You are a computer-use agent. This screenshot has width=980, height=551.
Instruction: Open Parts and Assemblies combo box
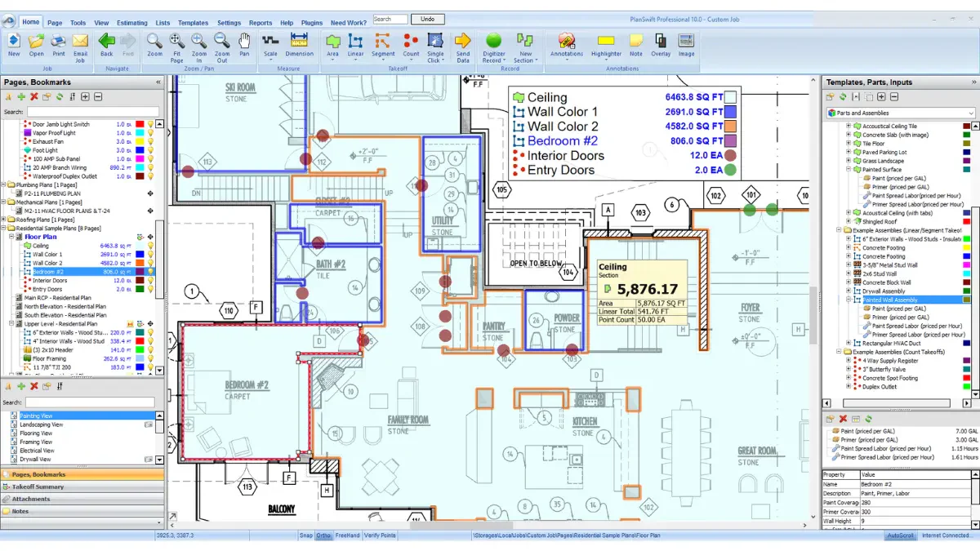(901, 113)
